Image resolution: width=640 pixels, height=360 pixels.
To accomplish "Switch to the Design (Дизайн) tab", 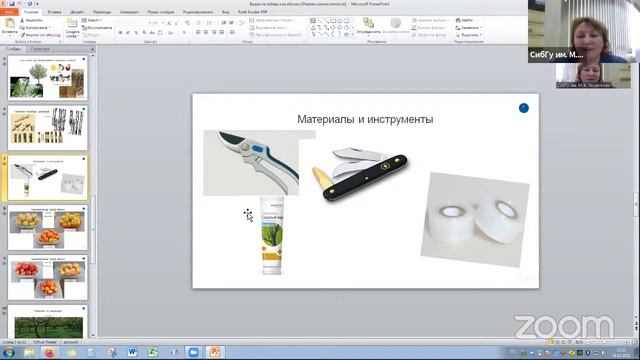I will [77, 12].
